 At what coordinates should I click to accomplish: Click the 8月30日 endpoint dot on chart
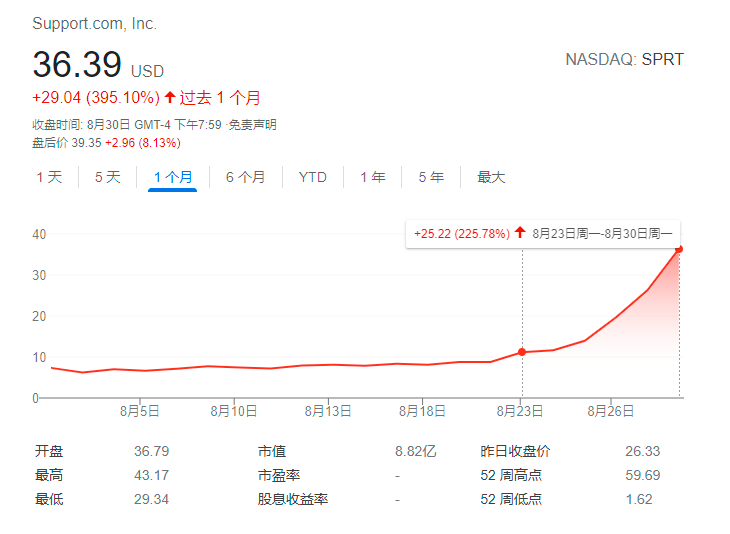[x=679, y=249]
